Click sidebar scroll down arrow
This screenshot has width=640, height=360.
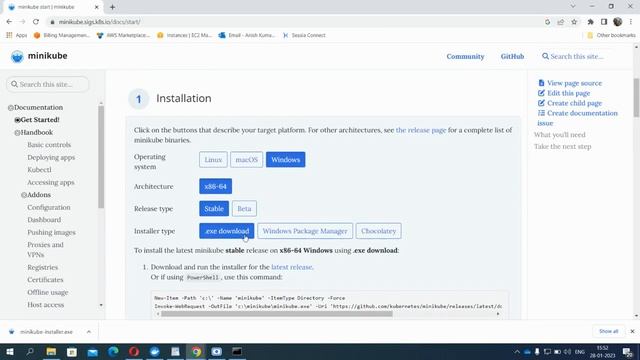point(101,305)
